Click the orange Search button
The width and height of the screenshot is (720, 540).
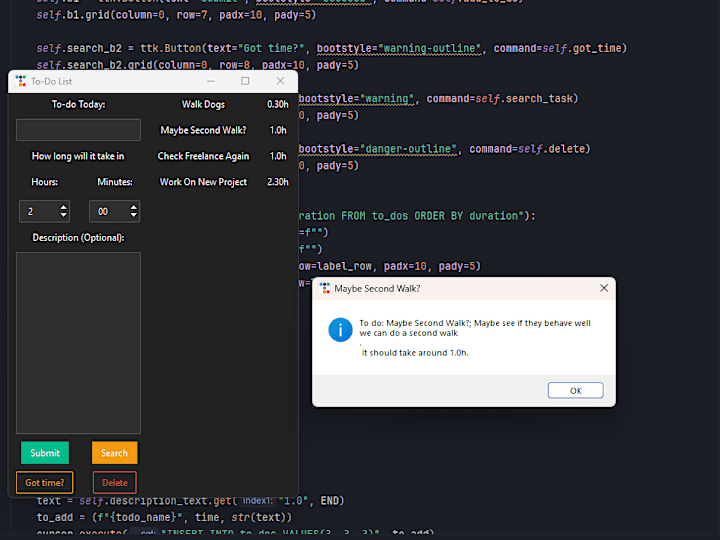click(x=114, y=453)
